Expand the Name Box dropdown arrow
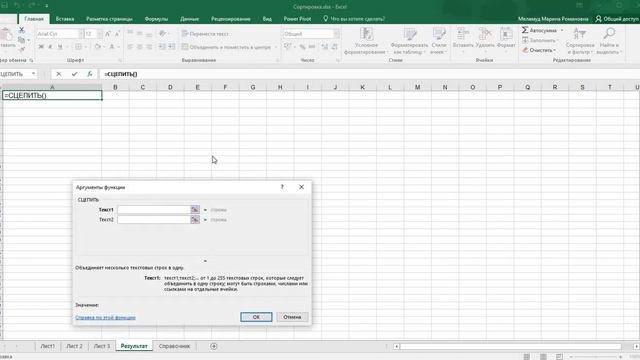This screenshot has height=360, width=640. click(x=33, y=74)
